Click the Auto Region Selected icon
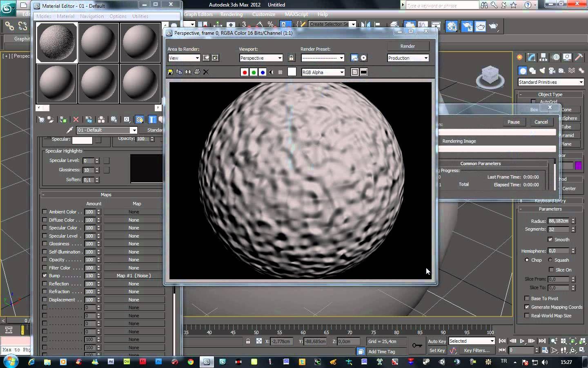The height and width of the screenshot is (368, 588). click(x=215, y=58)
